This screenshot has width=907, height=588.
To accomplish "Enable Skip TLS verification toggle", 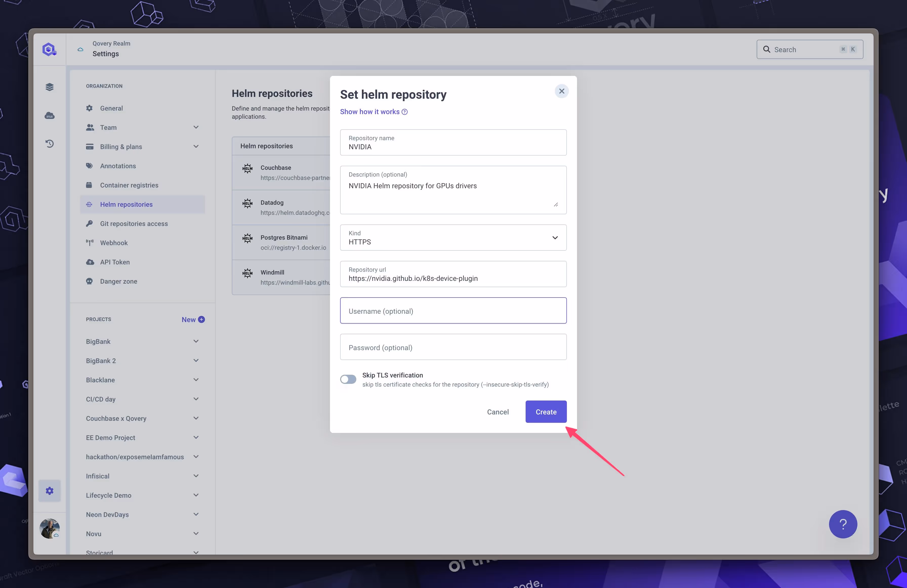I will (x=348, y=379).
